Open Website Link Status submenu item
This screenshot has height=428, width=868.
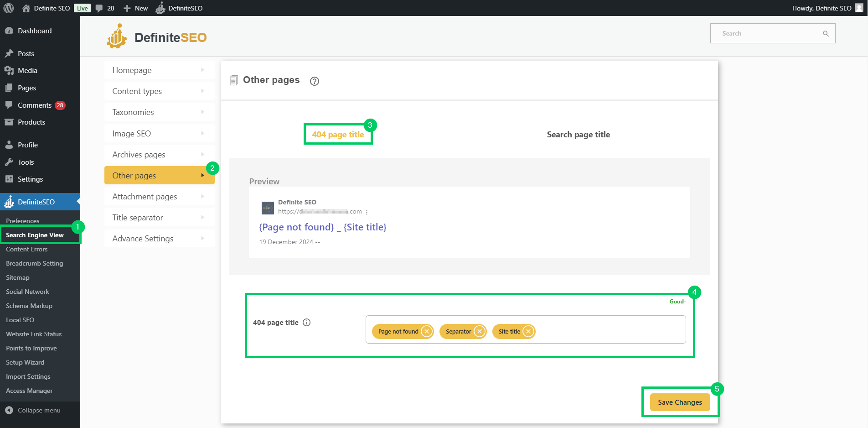pyautogui.click(x=34, y=334)
